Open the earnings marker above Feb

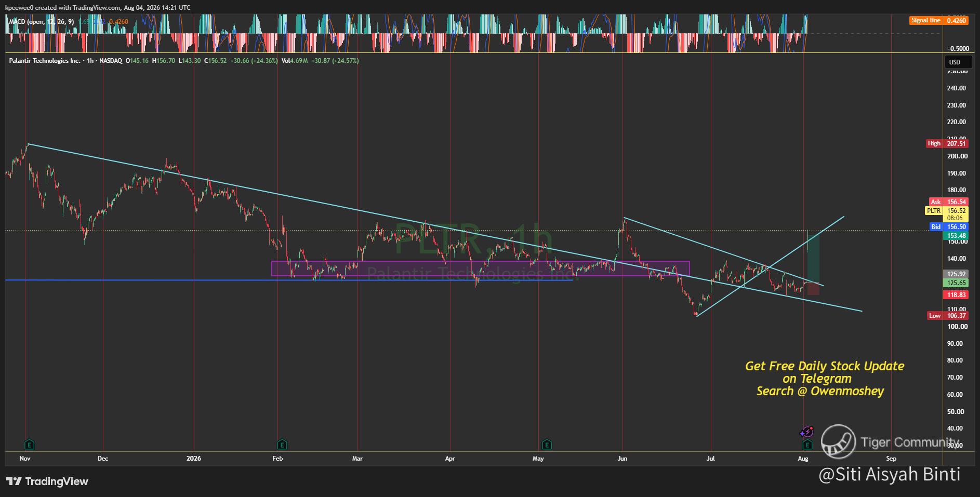[282, 445]
